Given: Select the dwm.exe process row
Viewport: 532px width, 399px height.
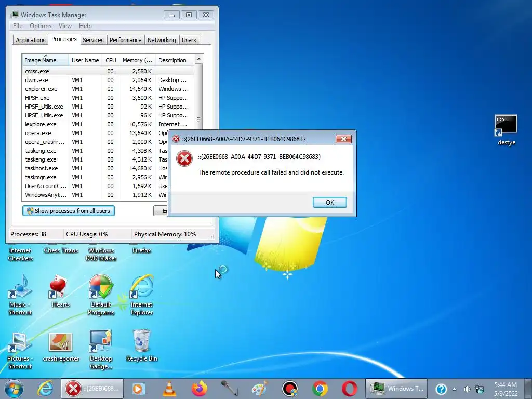Looking at the screenshot, I should click(108, 80).
